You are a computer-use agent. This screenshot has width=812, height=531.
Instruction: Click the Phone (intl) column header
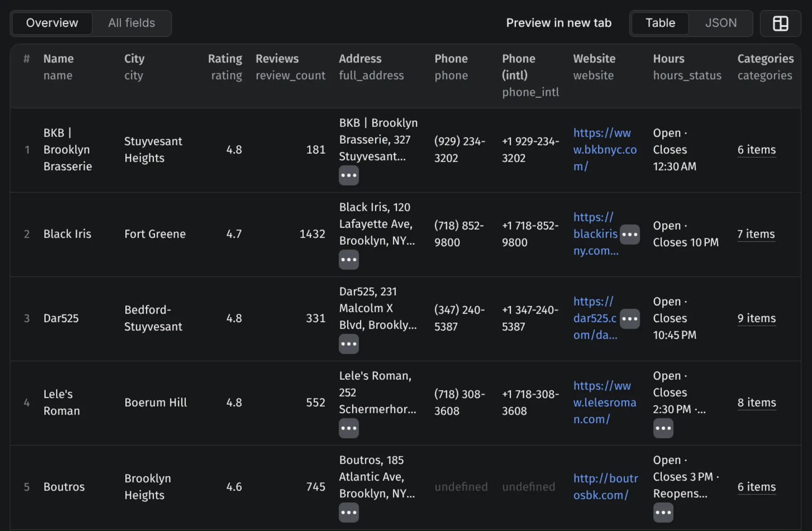[531, 75]
